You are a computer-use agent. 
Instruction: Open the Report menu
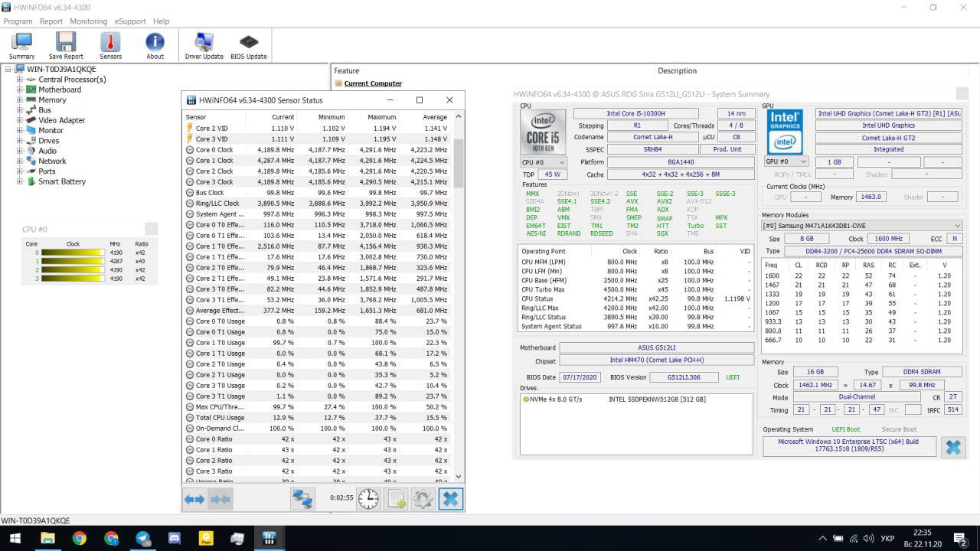click(51, 21)
